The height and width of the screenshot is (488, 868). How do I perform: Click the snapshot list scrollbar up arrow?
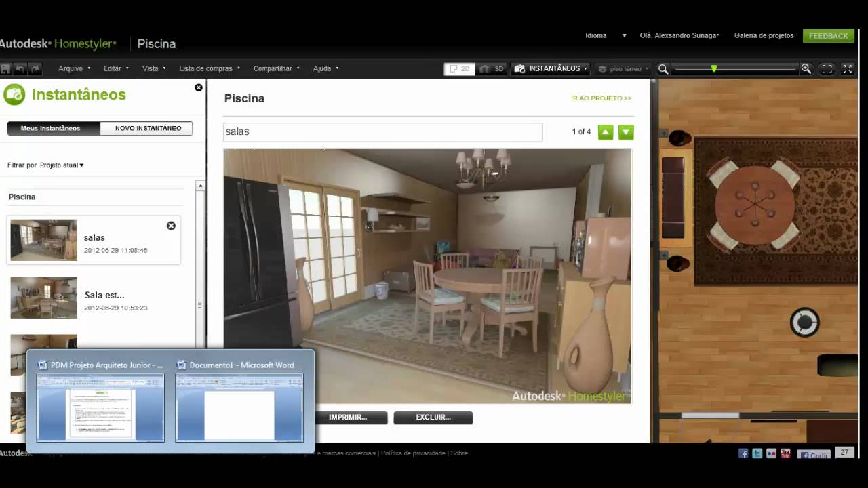(x=200, y=186)
